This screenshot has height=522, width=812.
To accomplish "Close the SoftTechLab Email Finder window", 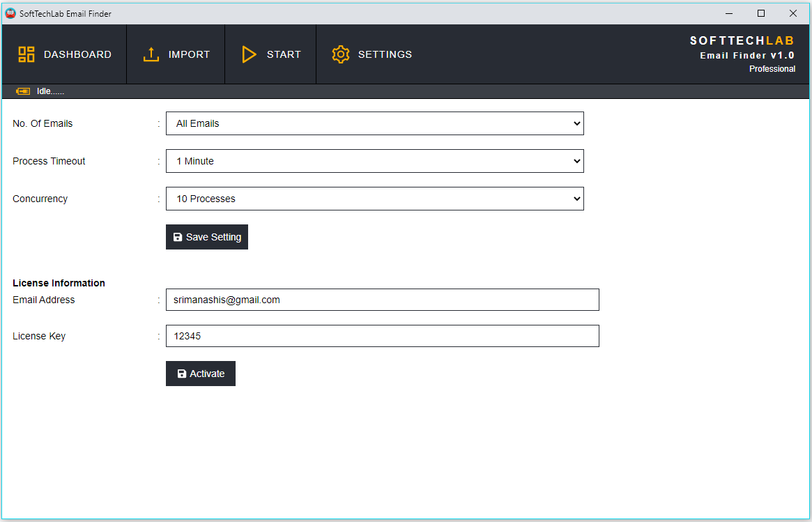I will click(793, 13).
